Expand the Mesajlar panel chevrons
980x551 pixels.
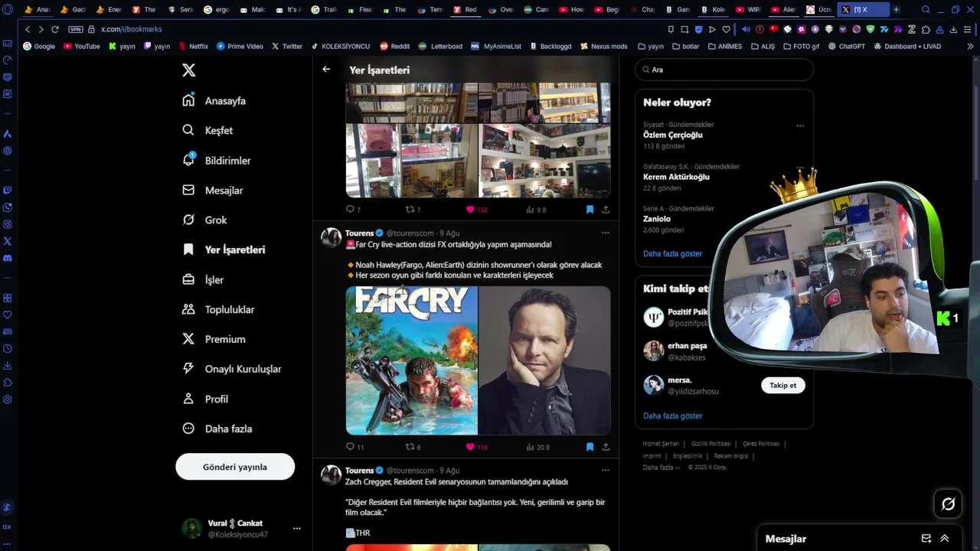(945, 539)
